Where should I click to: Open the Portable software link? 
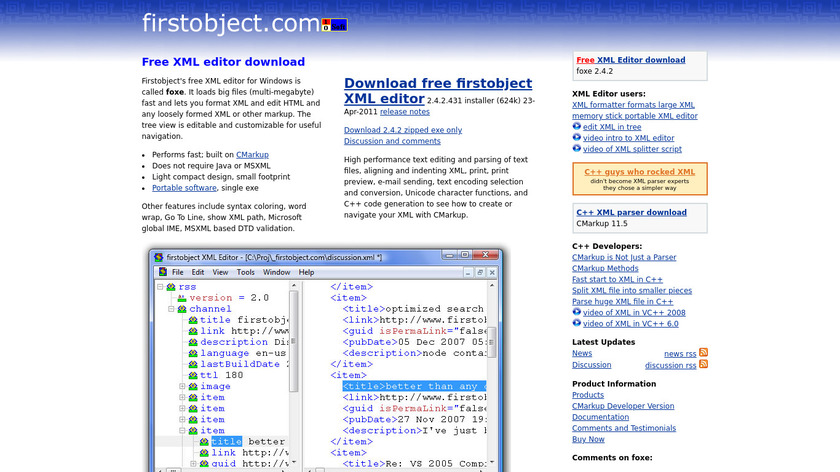[184, 188]
